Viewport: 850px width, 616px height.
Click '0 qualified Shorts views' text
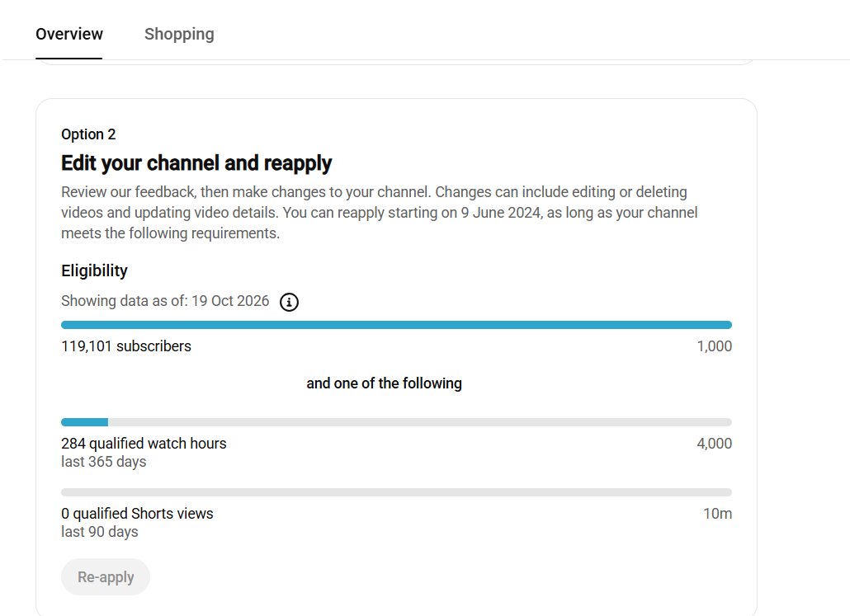click(x=137, y=514)
